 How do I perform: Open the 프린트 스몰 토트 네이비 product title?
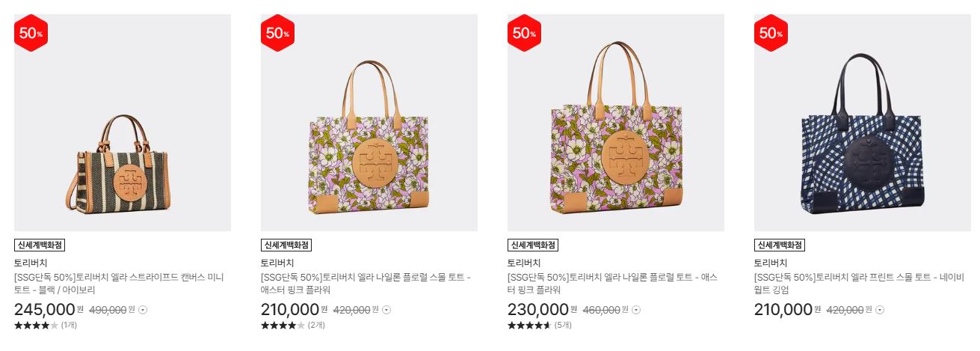pyautogui.click(x=859, y=284)
